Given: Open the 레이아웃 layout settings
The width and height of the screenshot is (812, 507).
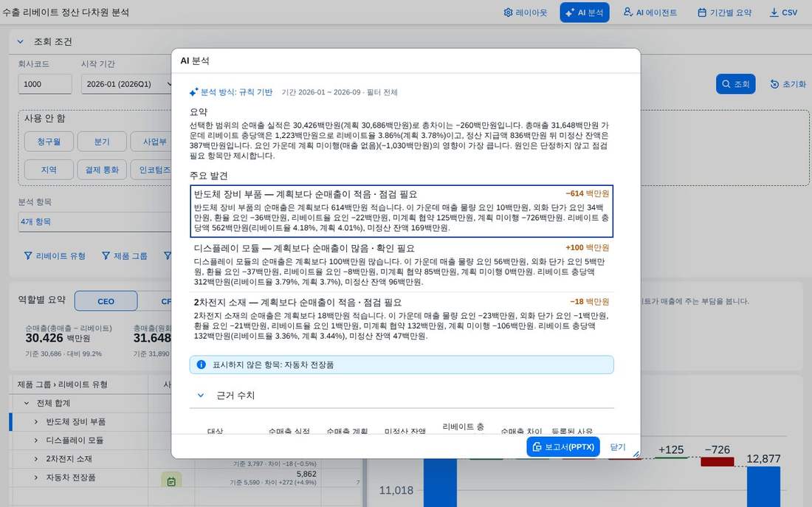Looking at the screenshot, I should click(x=525, y=13).
